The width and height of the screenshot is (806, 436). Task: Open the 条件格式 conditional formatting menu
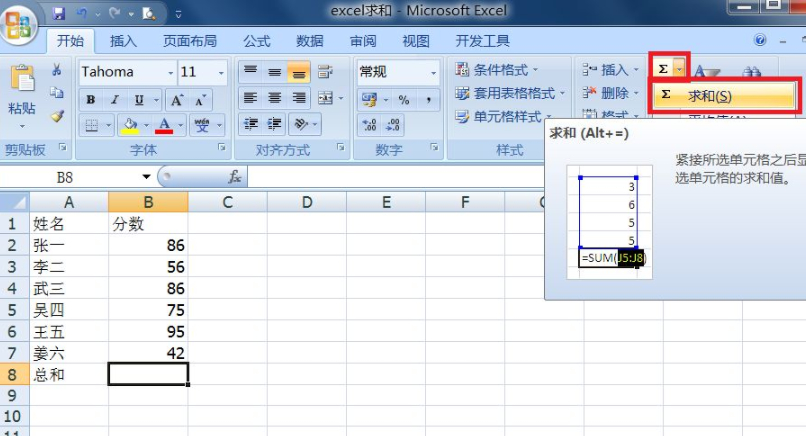(496, 69)
